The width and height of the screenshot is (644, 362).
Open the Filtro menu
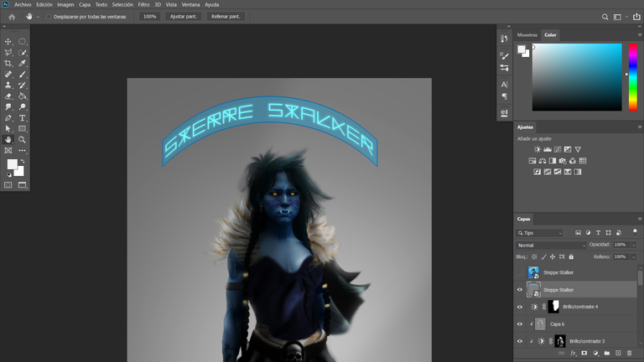coord(143,4)
